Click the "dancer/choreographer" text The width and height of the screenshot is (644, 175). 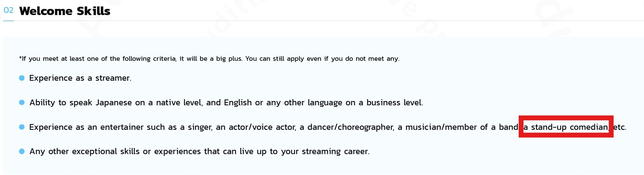coord(350,127)
